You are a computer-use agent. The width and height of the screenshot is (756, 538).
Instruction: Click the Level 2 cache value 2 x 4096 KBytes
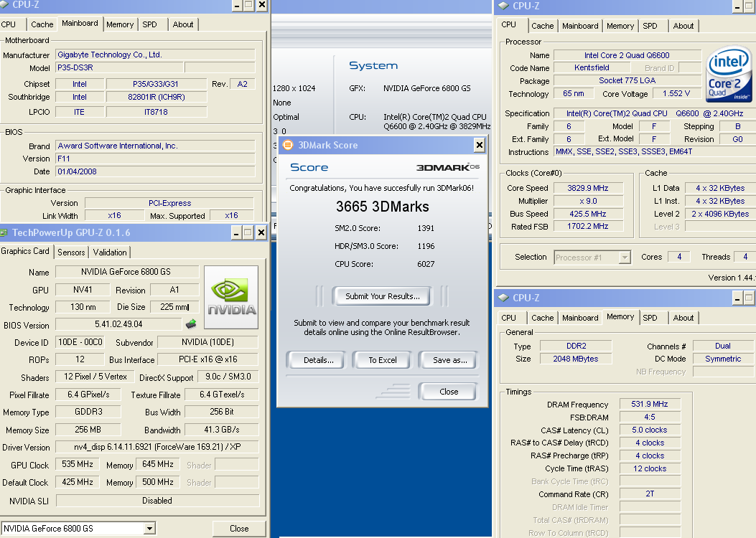720,214
